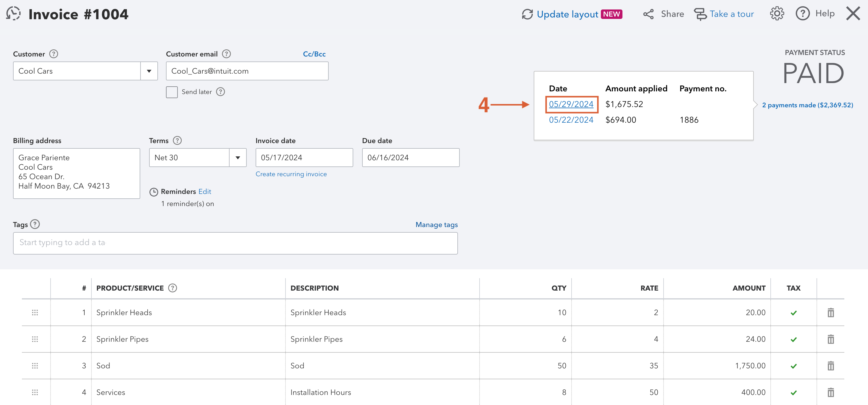This screenshot has height=405, width=868.
Task: Enable the Send later checkbox
Action: click(x=172, y=92)
